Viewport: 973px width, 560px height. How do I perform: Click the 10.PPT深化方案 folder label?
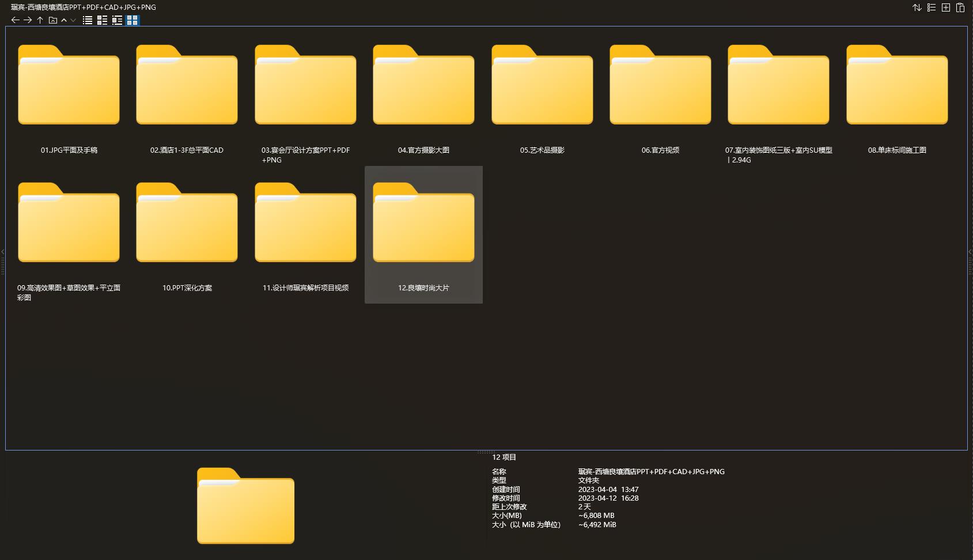(187, 288)
